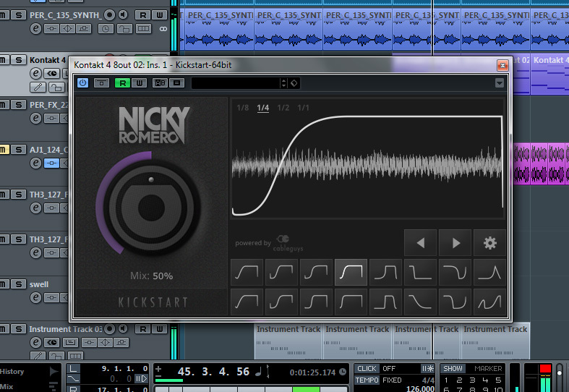Select fifth bottom-row narrow pulse curve

tap(386, 302)
